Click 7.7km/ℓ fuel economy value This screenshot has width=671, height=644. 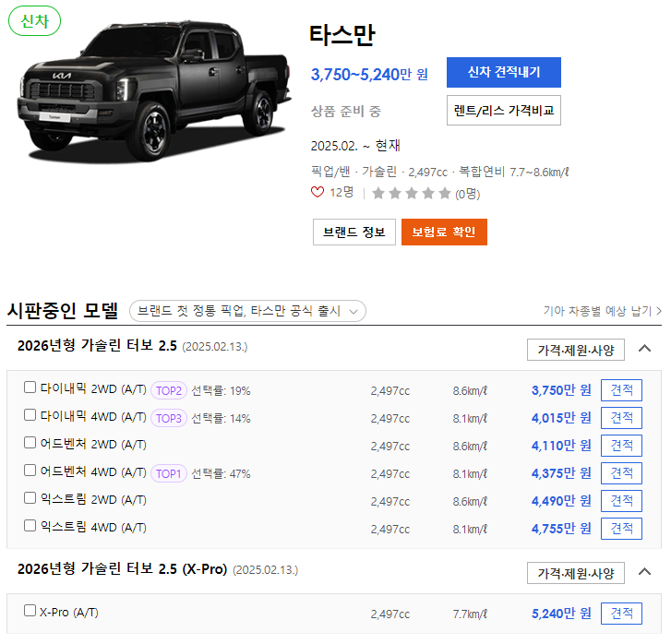(x=470, y=614)
